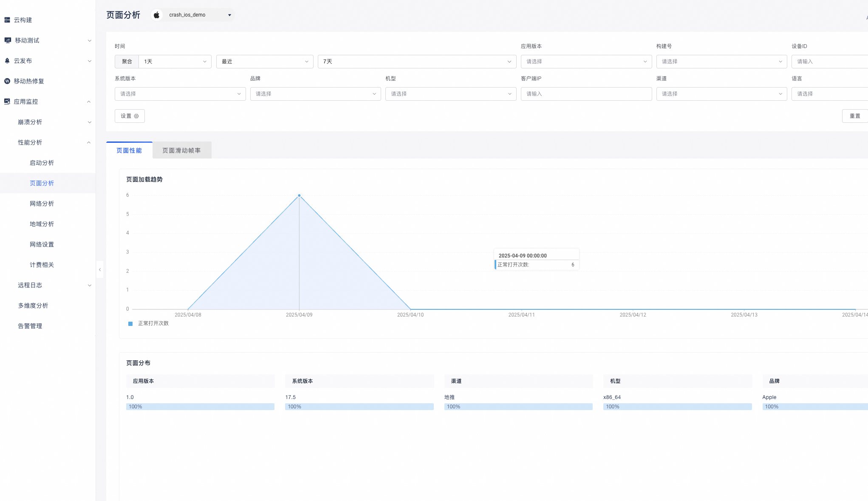Collapse the sidebar with the arrow handle

[x=100, y=269]
